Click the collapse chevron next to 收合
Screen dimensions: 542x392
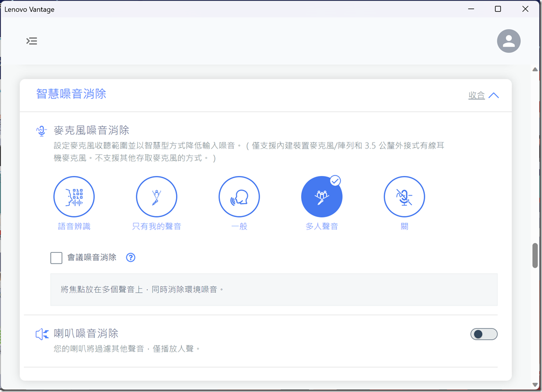coord(493,96)
